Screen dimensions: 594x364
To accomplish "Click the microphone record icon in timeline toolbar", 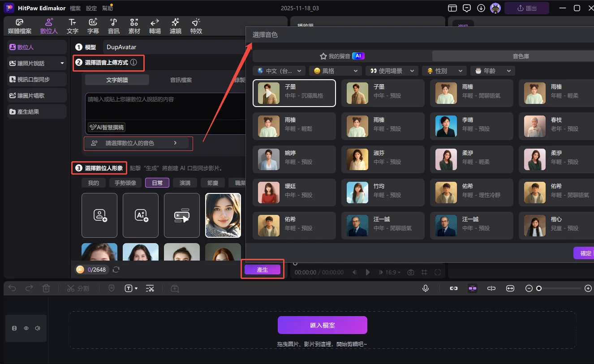I will (x=426, y=288).
